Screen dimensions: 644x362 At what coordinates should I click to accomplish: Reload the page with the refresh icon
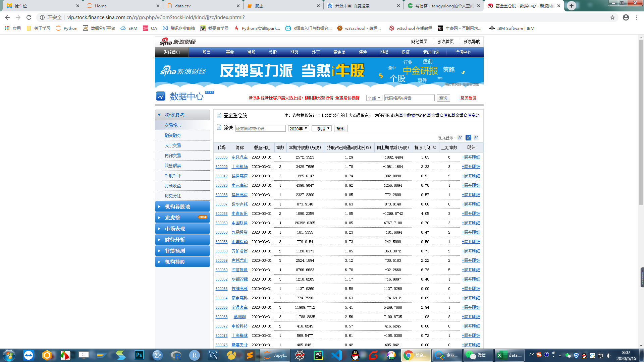point(29,17)
